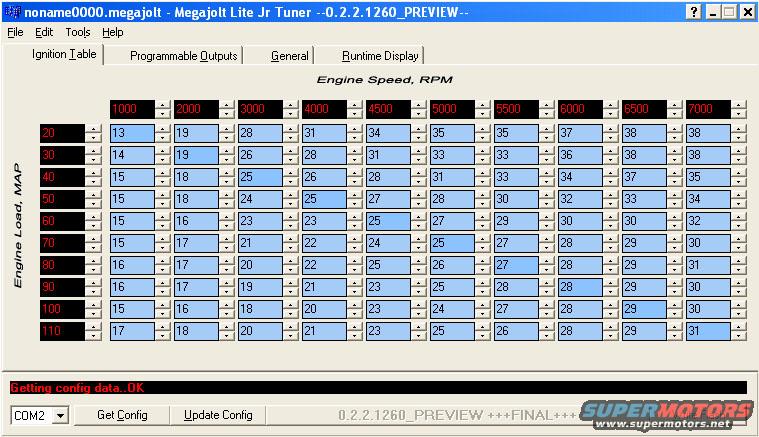Click the advance cell at 1000 RPM, MAP 20
Screen dimensions: 759x437
[131, 132]
